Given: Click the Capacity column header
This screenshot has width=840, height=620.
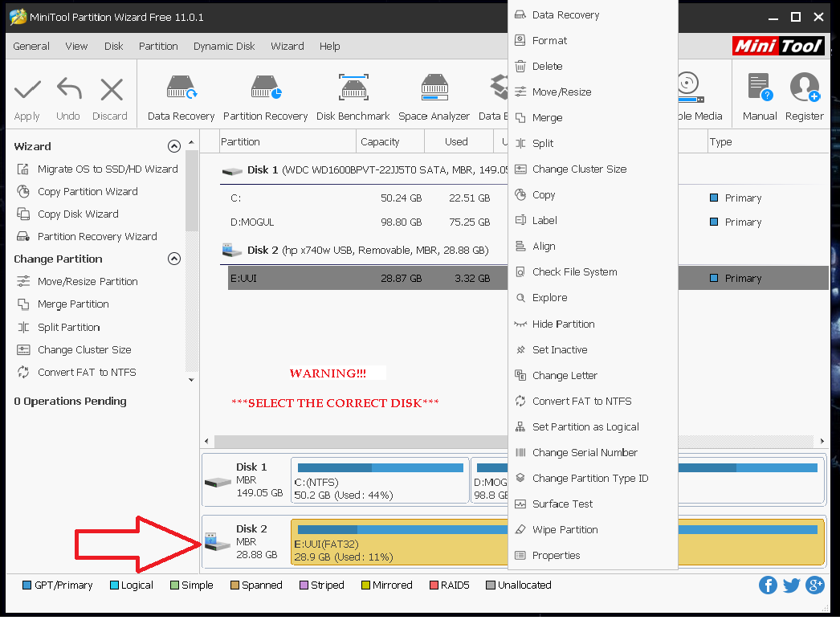Looking at the screenshot, I should [390, 142].
